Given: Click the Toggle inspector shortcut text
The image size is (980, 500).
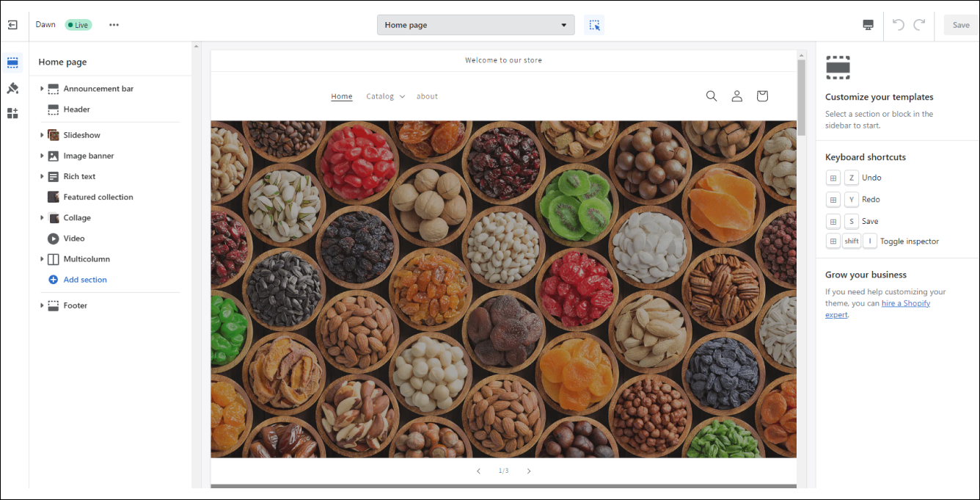Looking at the screenshot, I should 910,241.
